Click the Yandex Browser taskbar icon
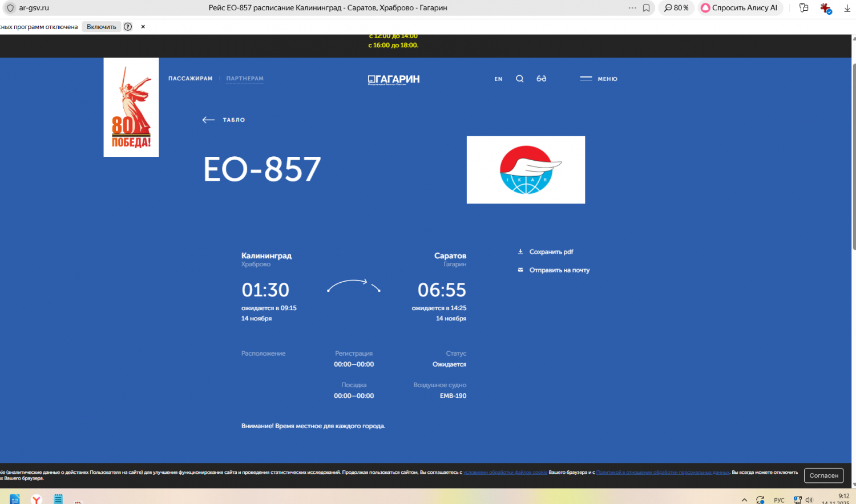Image resolution: width=856 pixels, height=504 pixels. click(37, 499)
